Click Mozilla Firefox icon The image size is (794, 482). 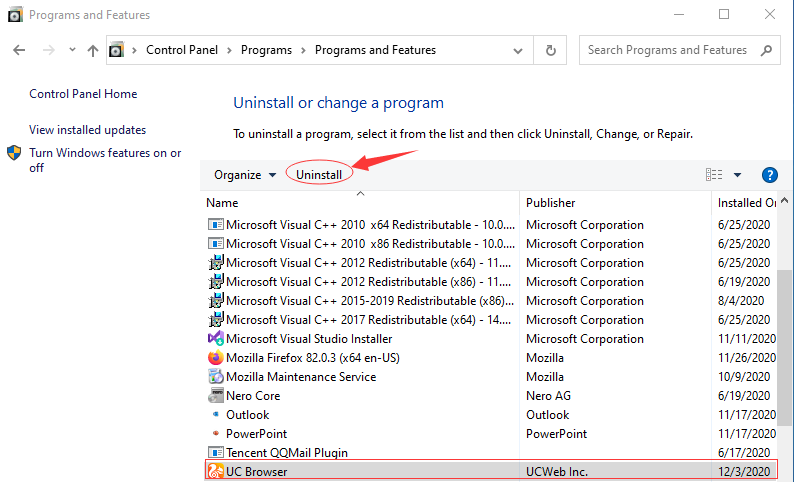point(216,357)
